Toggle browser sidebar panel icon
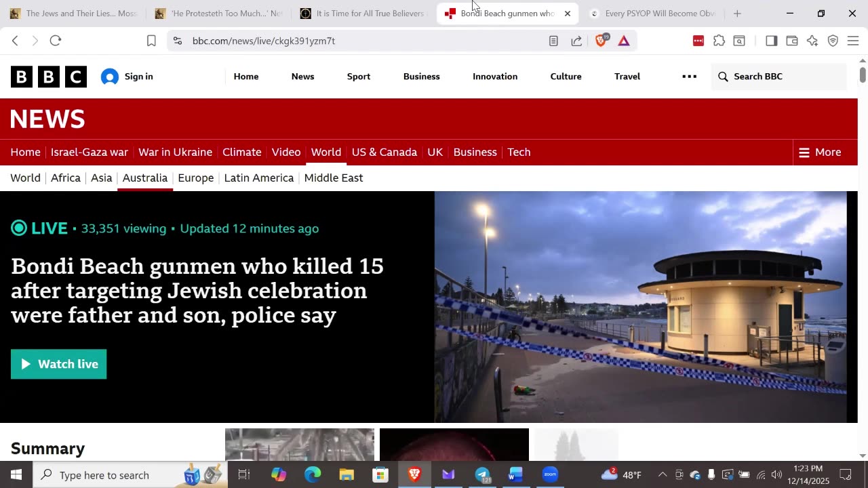868x488 pixels. pos(771,41)
